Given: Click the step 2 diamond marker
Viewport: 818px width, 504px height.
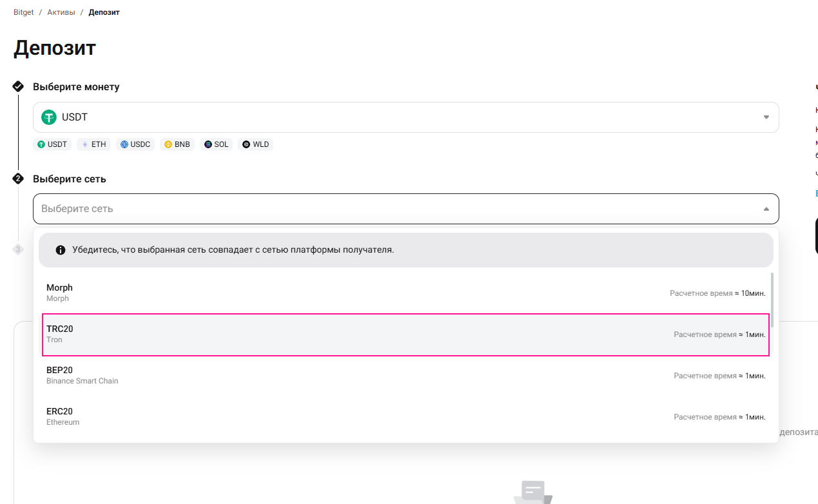Looking at the screenshot, I should coord(18,179).
